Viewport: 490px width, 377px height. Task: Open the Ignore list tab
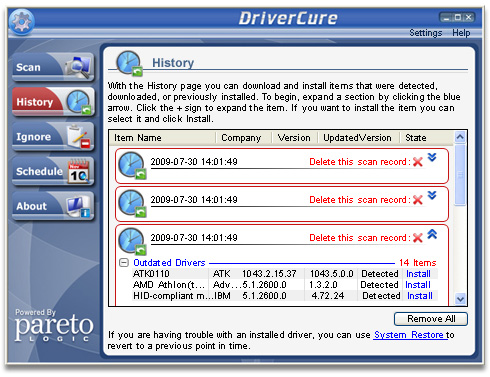point(53,136)
